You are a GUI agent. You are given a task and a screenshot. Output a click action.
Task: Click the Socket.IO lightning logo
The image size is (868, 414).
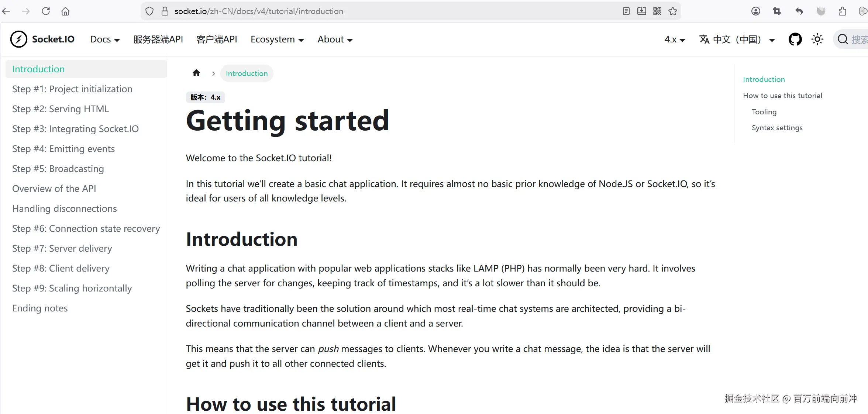[x=19, y=39]
